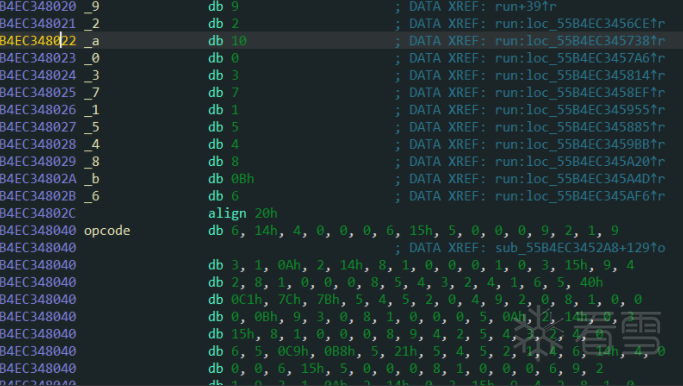Click the value 10 after db

[239, 41]
